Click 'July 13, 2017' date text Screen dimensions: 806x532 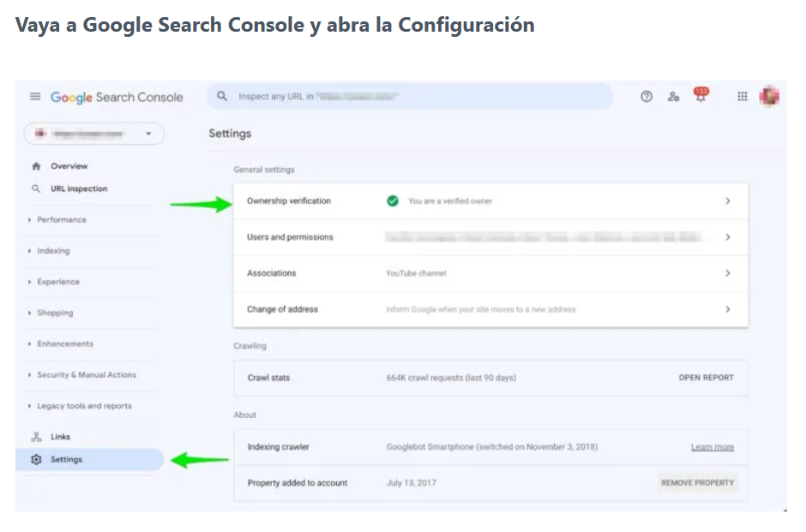coord(412,482)
